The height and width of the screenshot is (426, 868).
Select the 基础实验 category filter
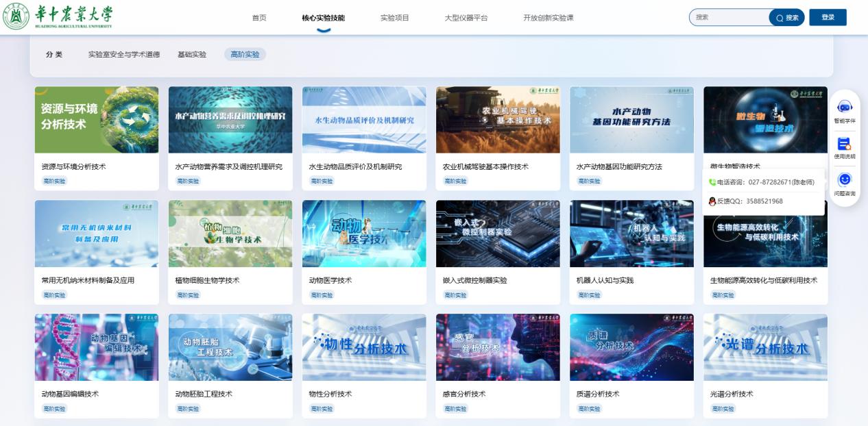(192, 54)
